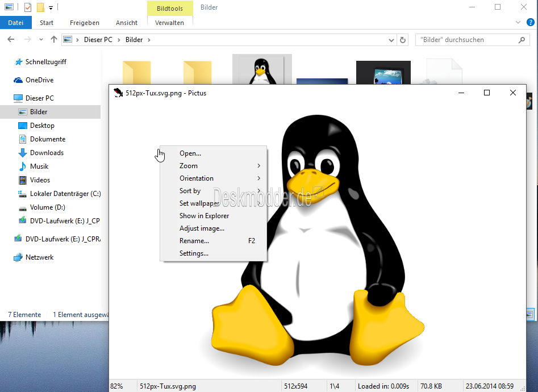
Task: Click the Dieser PC breadcrumb in address bar
Action: [98, 40]
